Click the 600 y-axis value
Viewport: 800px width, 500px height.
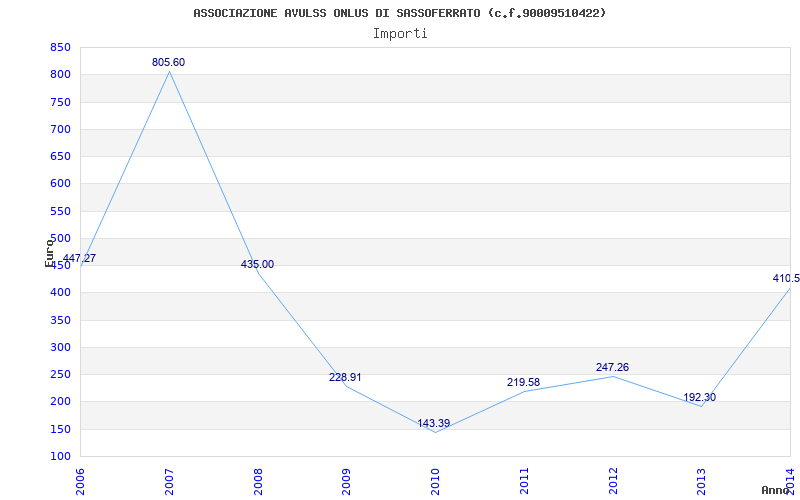(x=60, y=184)
